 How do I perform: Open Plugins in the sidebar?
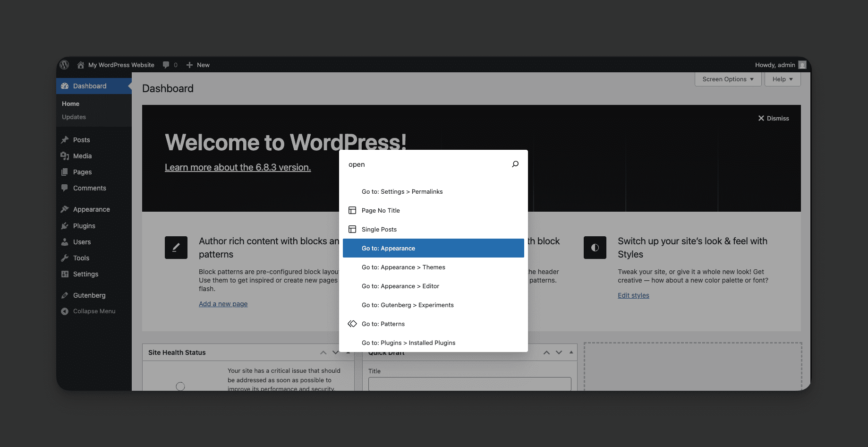[84, 226]
